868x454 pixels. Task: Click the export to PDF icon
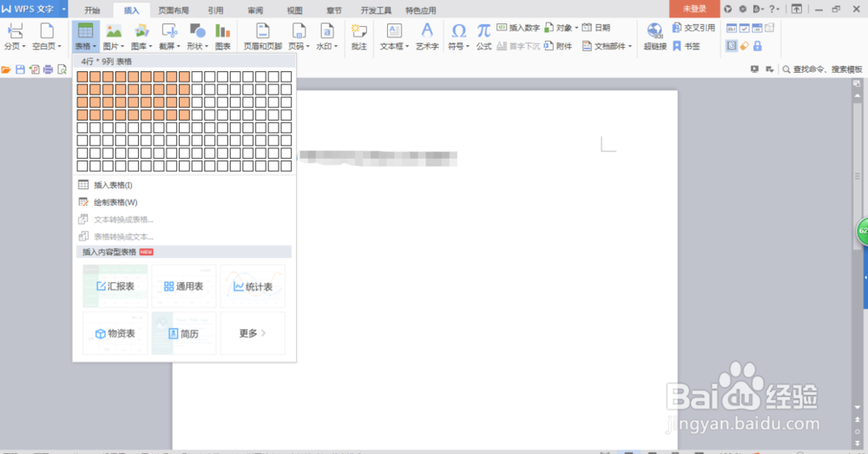(x=35, y=69)
